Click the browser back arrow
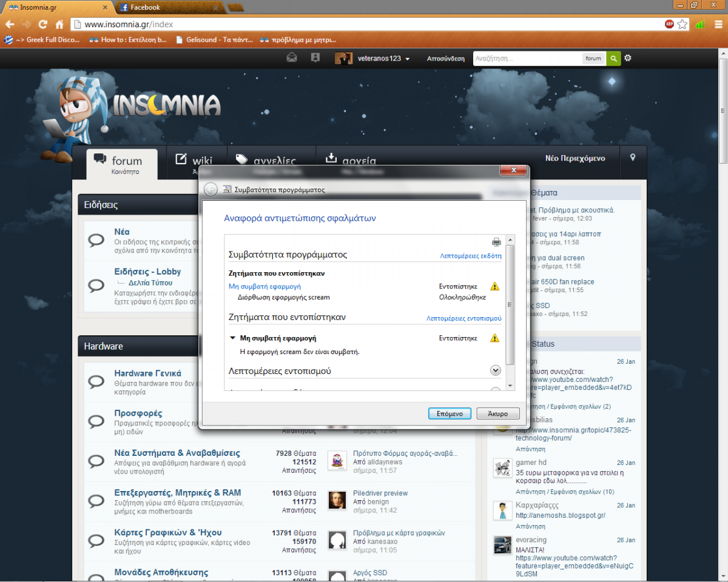728x582 pixels. pos(9,24)
